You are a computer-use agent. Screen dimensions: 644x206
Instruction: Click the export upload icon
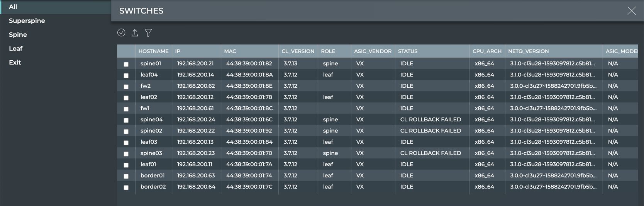(x=135, y=33)
